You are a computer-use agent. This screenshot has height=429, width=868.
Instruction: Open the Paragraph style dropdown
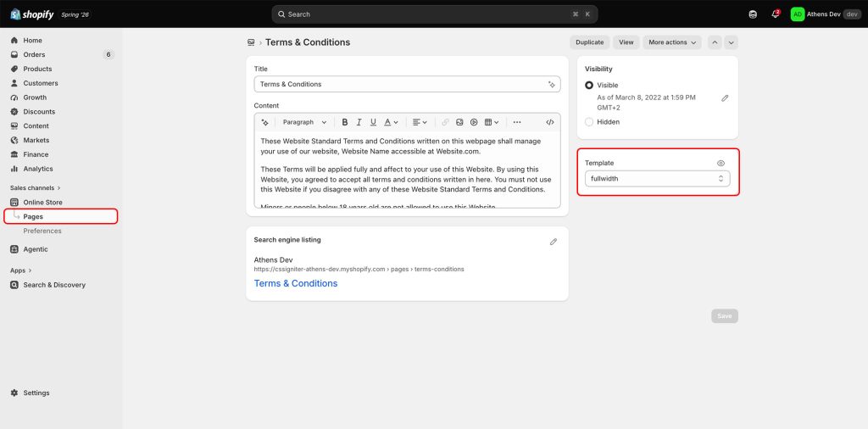(x=304, y=122)
